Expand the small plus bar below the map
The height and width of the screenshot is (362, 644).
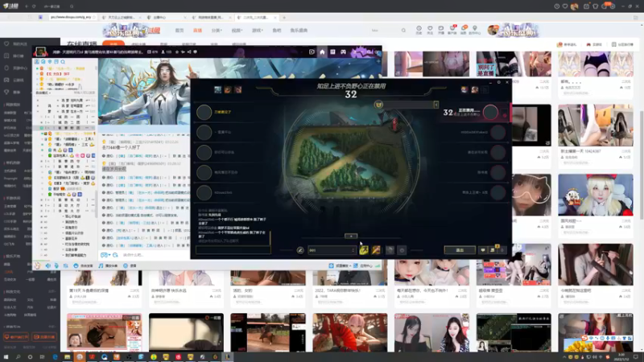351,236
